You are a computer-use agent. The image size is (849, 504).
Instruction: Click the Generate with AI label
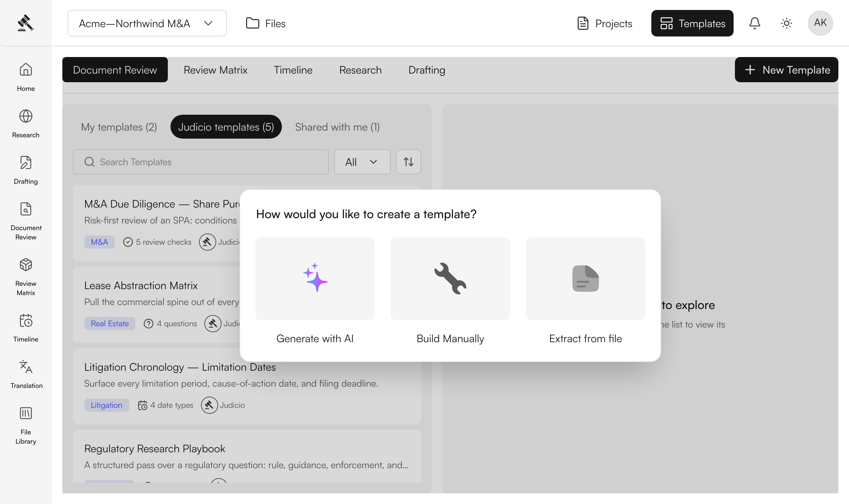coord(315,339)
